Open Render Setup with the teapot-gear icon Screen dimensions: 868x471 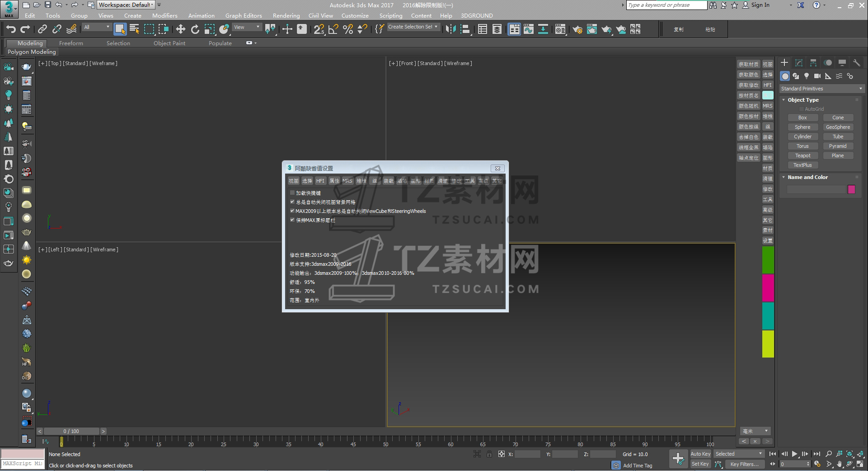pyautogui.click(x=577, y=29)
